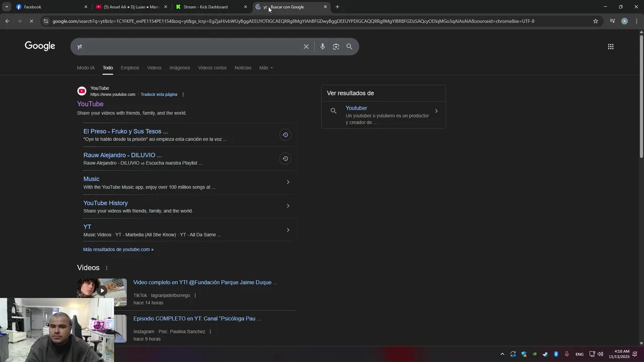
Task: Open options dots for Psic. Paulina Sanchez
Action: pos(210,332)
